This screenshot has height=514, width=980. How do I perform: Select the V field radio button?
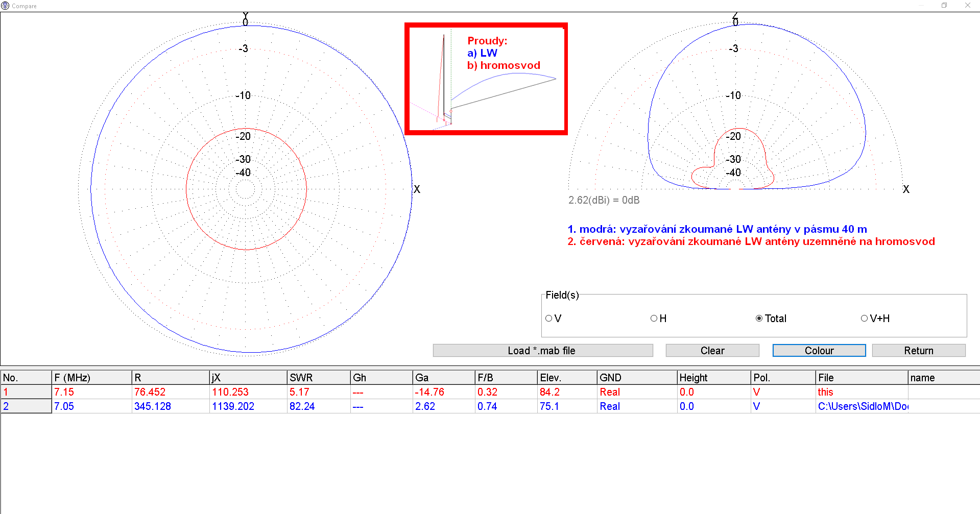549,319
